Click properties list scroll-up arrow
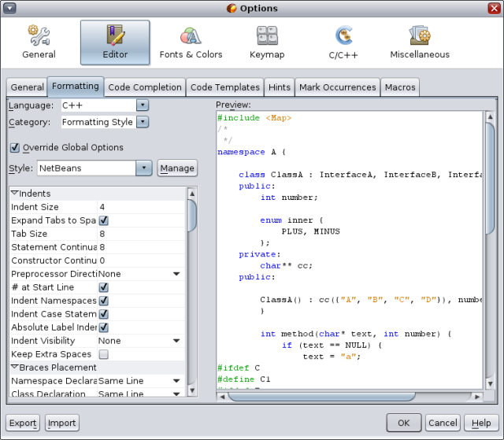 tap(192, 194)
